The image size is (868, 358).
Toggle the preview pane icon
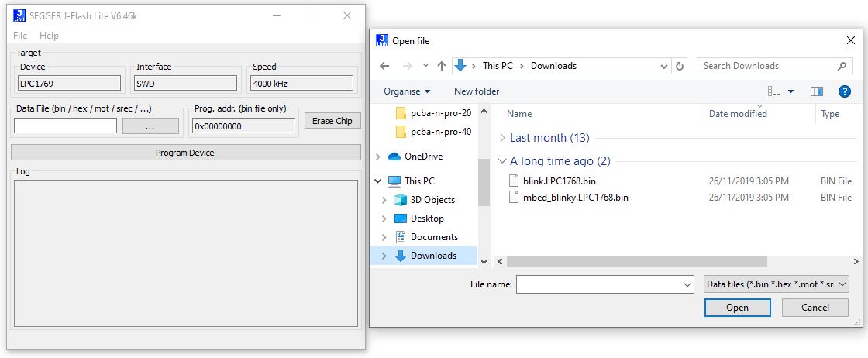[817, 91]
